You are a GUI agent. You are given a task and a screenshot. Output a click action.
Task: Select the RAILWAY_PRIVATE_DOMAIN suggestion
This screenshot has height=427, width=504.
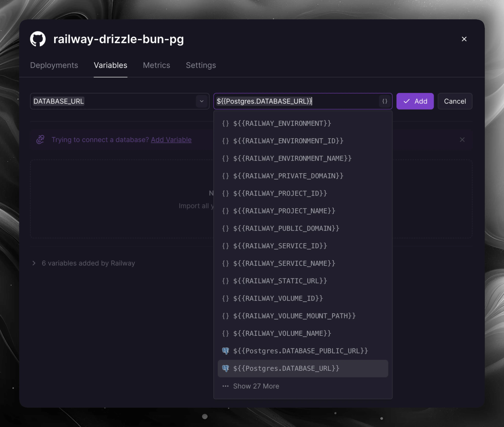click(288, 176)
